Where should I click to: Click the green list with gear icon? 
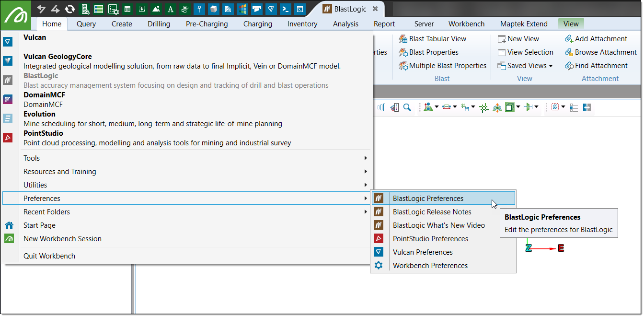tap(113, 9)
